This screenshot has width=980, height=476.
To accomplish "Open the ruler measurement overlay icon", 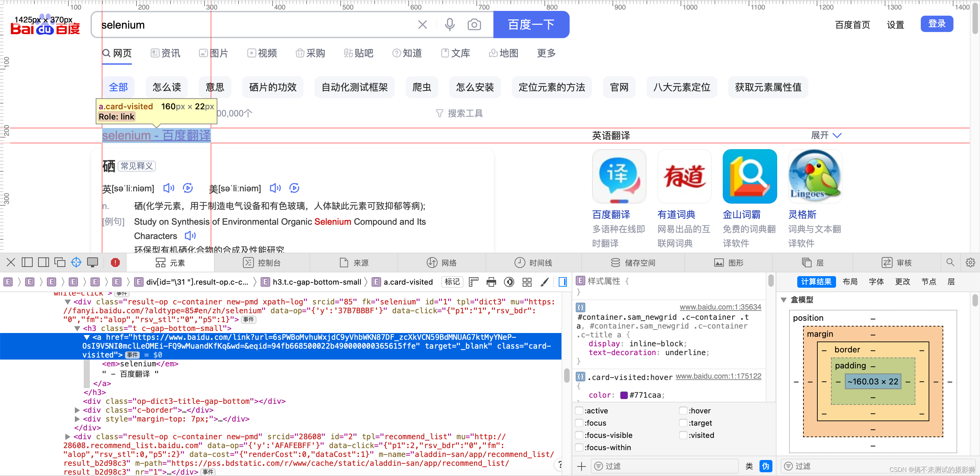I will pos(473,282).
